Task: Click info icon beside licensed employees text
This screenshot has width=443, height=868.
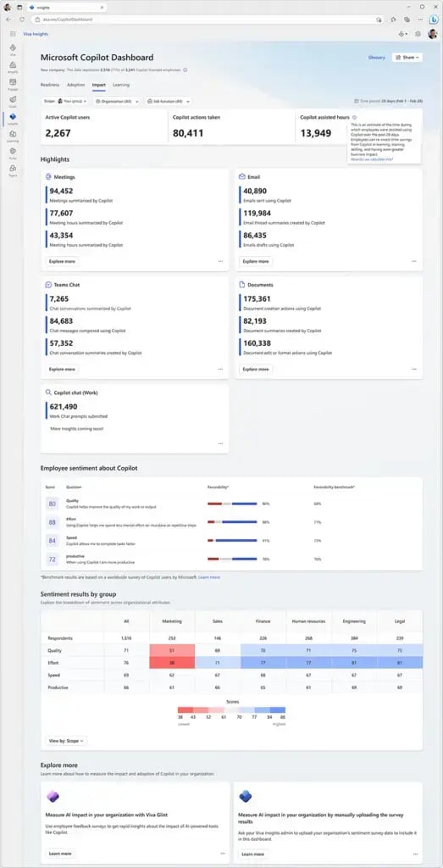Action: 186,70
